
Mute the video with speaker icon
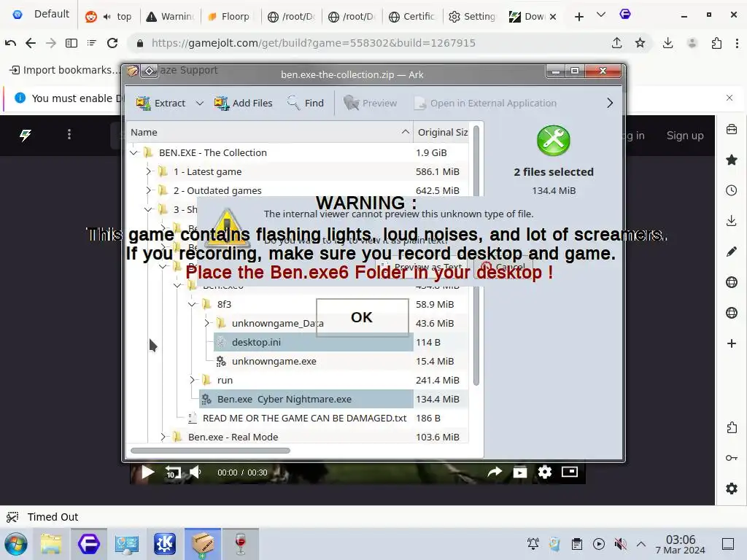tap(196, 472)
